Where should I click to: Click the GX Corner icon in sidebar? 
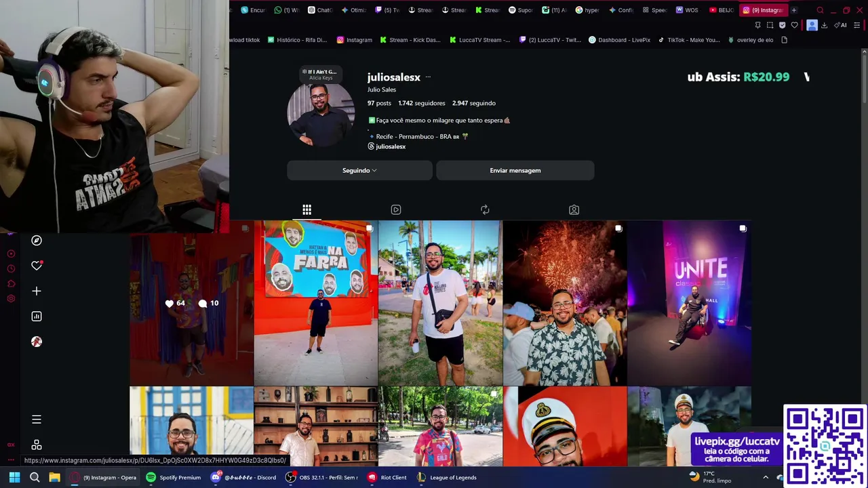pyautogui.click(x=11, y=445)
